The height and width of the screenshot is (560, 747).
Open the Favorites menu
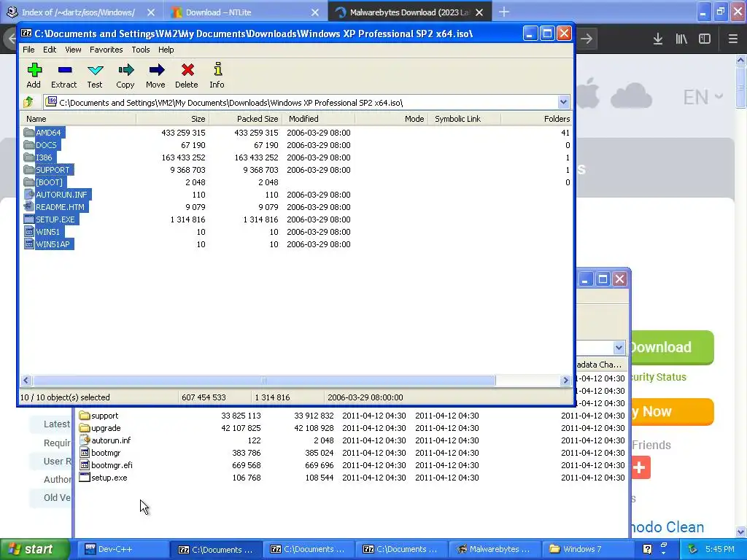pos(107,50)
